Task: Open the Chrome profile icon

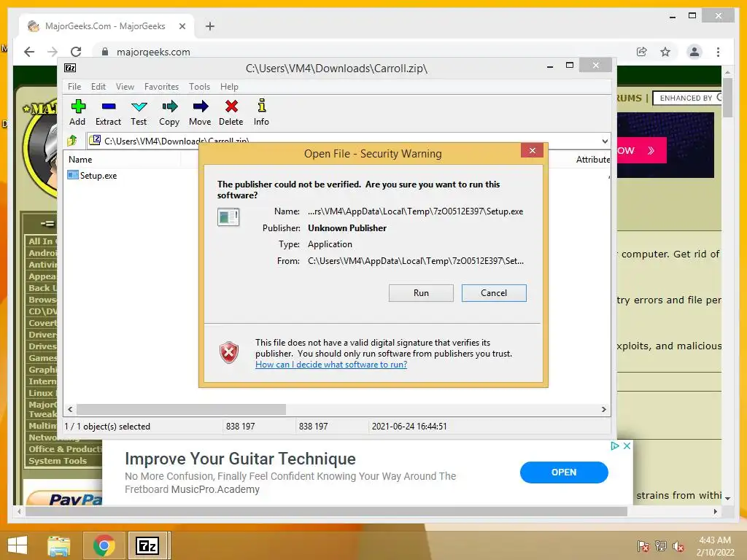Action: coord(694,52)
